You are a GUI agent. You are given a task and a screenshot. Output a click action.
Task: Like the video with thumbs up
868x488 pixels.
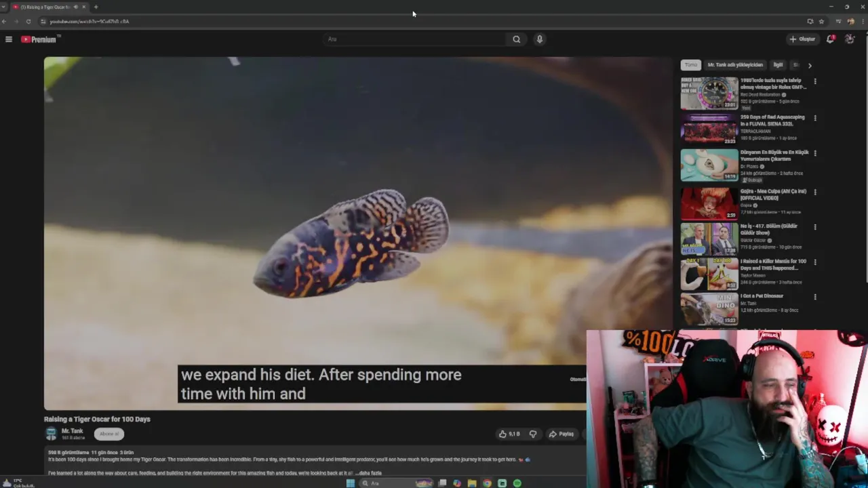click(509, 434)
